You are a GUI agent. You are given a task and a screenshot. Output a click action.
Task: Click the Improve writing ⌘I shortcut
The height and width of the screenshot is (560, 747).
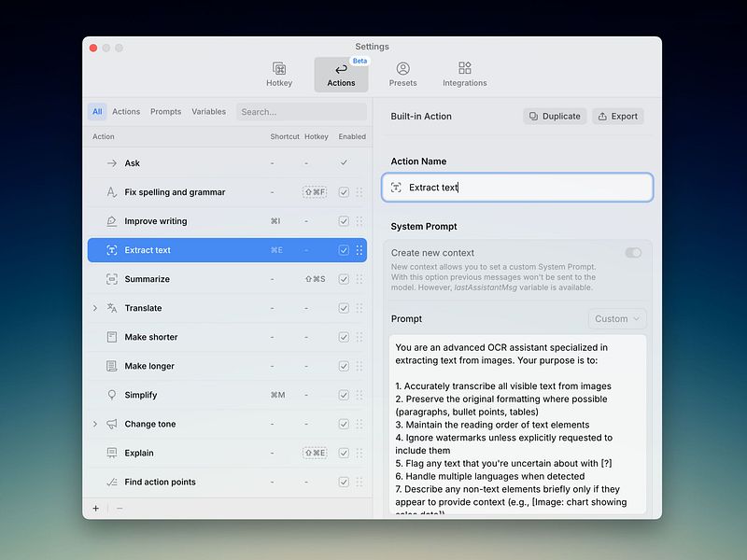(x=275, y=221)
